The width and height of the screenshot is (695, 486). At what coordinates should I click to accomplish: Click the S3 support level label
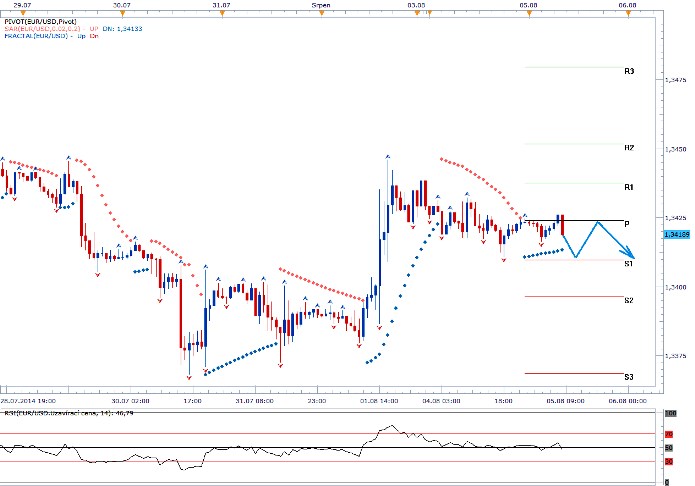pos(629,377)
